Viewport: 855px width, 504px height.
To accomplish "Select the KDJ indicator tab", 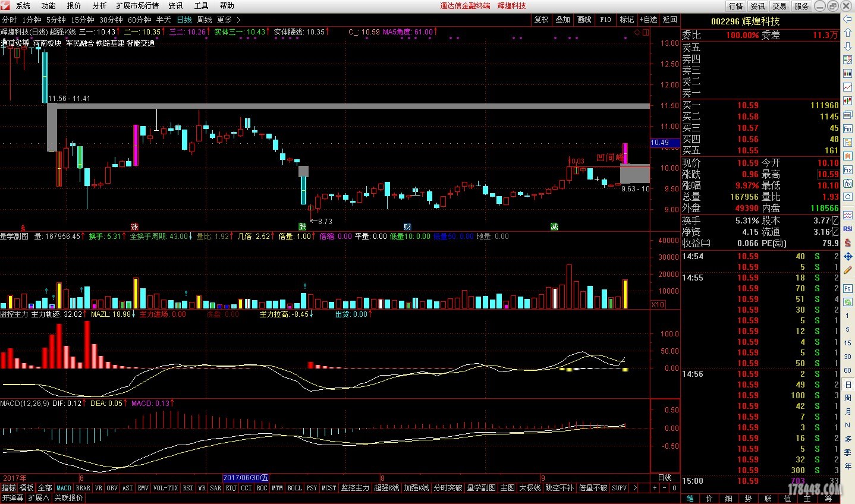I will 231,488.
